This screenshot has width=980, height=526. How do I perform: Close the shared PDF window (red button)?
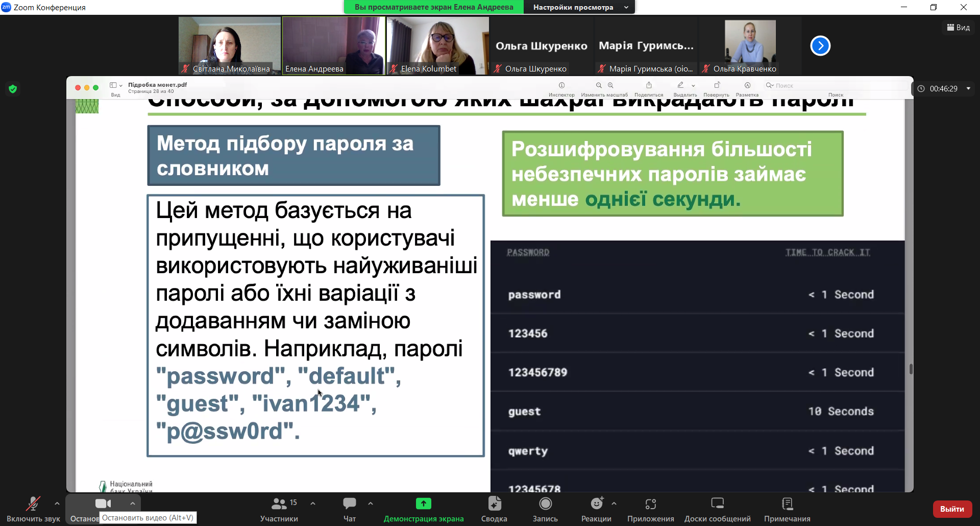point(78,88)
